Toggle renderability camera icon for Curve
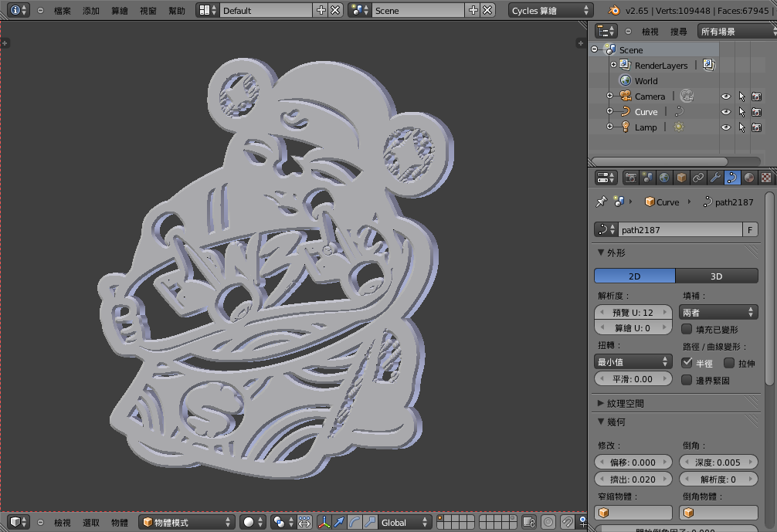The image size is (777, 532). [757, 112]
